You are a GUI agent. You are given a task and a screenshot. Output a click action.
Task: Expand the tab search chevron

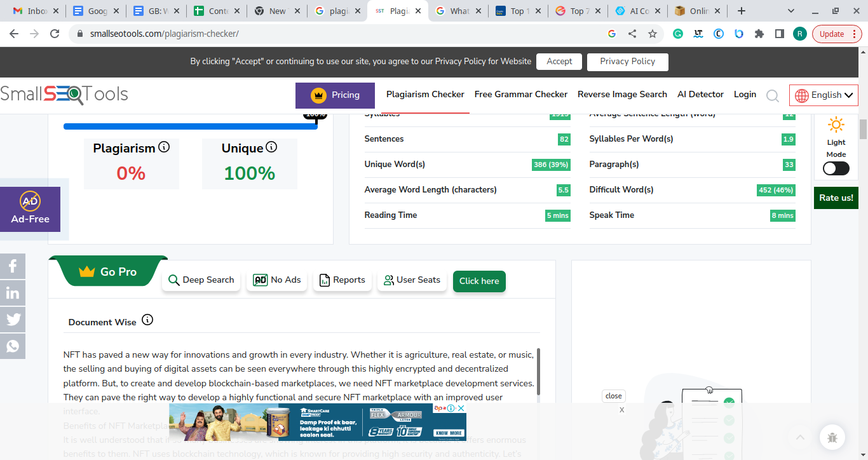coord(791,11)
